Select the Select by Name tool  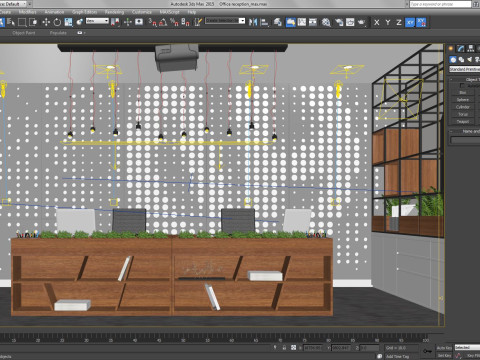point(11,22)
